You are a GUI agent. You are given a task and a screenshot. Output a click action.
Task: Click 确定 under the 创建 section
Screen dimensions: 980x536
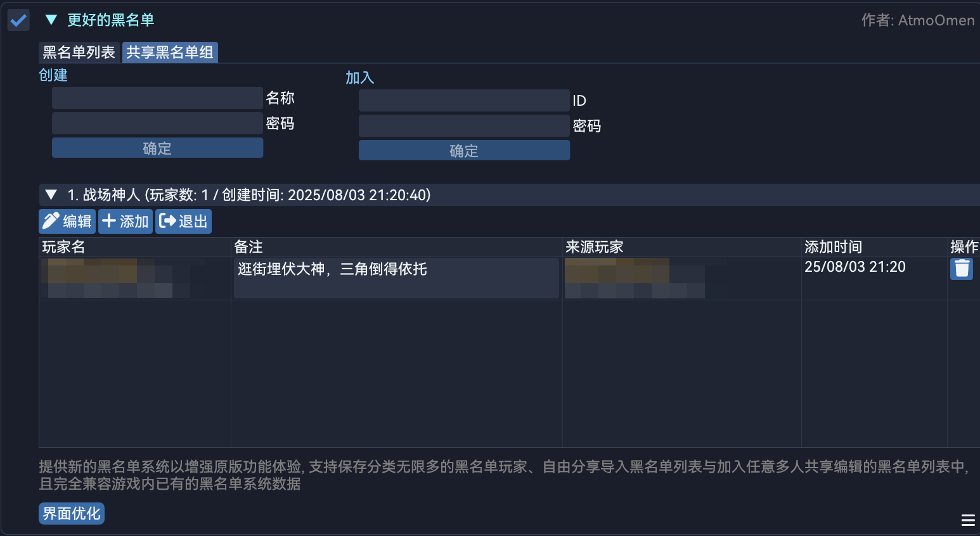tap(157, 147)
